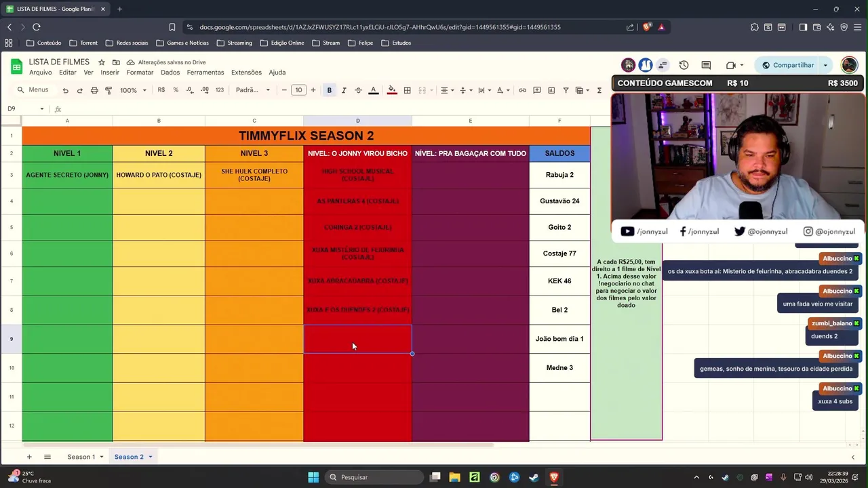
Task: Decrease font size with minus button
Action: tap(284, 90)
